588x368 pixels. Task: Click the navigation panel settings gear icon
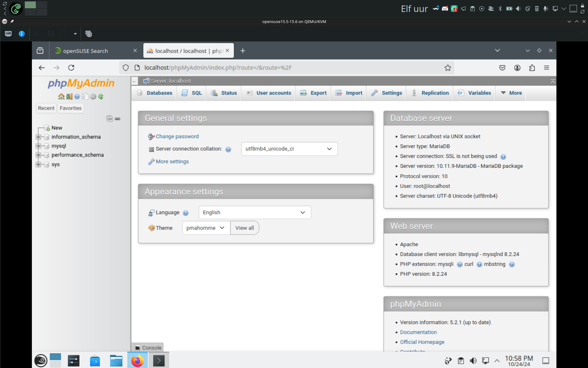click(93, 97)
